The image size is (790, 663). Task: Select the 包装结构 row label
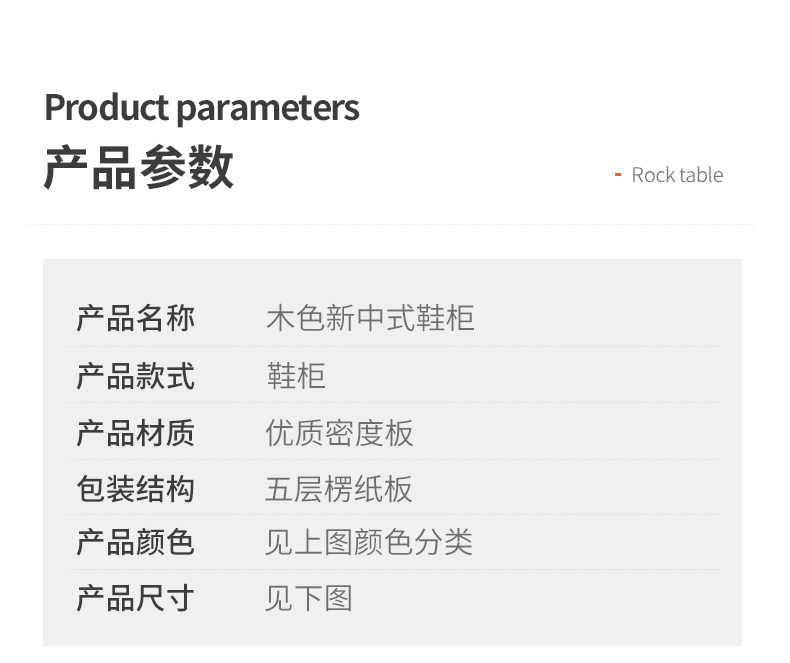[135, 489]
